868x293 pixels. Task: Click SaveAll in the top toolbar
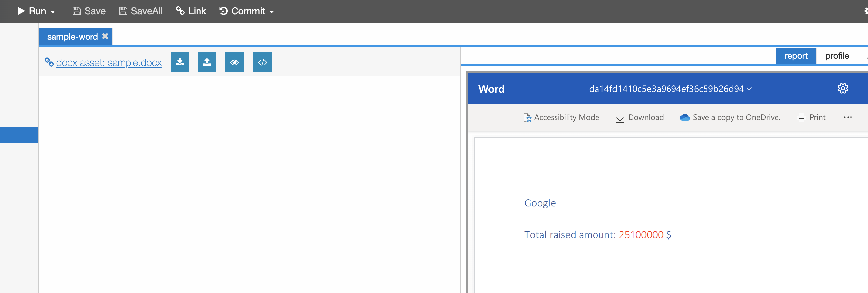point(141,11)
